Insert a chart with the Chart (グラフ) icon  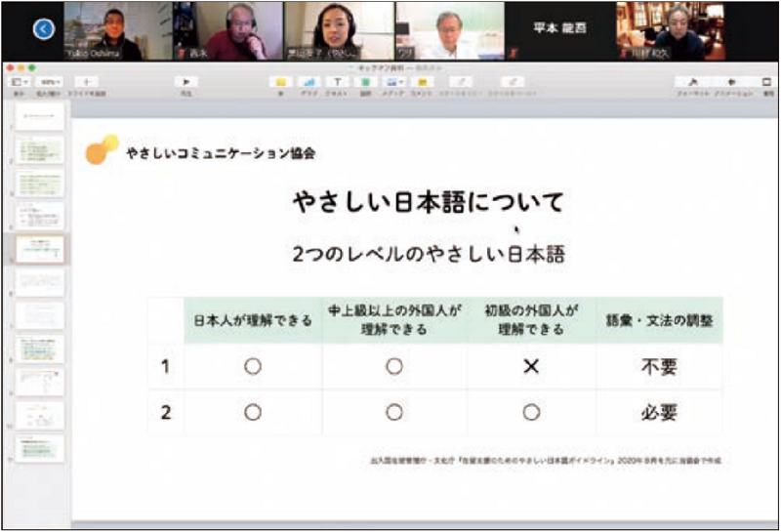point(308,82)
